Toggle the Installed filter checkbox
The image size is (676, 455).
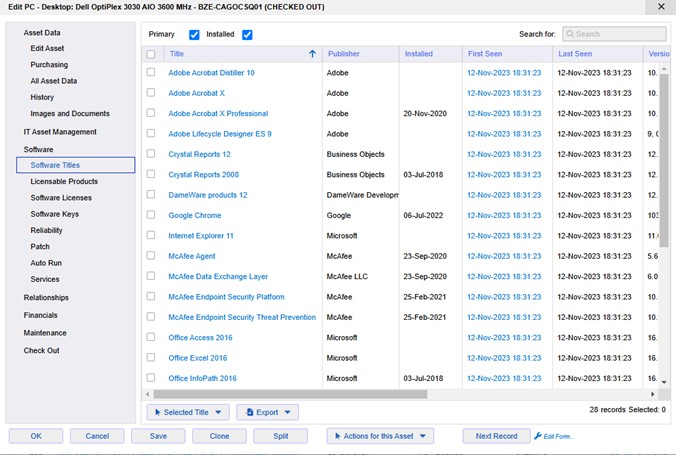click(247, 35)
